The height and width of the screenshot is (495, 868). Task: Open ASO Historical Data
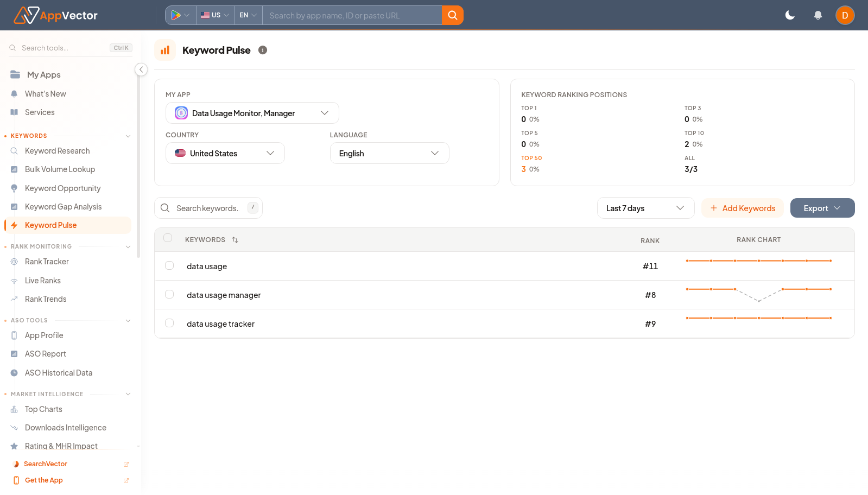coord(59,373)
